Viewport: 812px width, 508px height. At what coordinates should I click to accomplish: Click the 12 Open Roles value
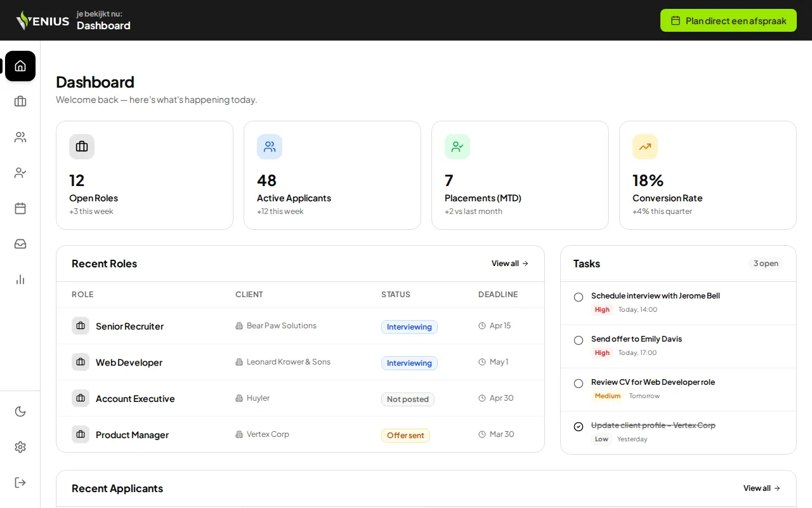pos(77,180)
